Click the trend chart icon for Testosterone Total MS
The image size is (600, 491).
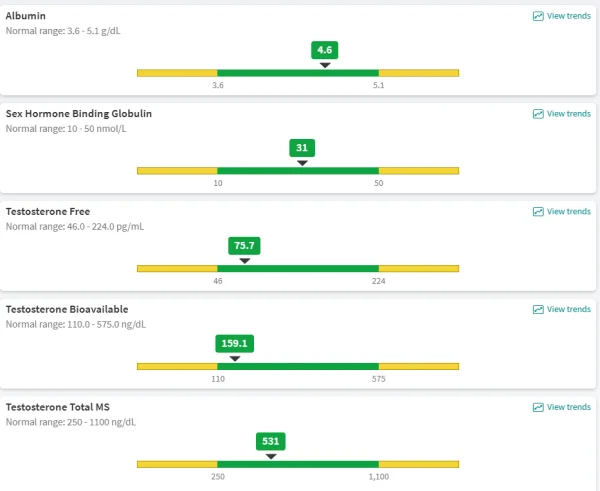point(538,407)
